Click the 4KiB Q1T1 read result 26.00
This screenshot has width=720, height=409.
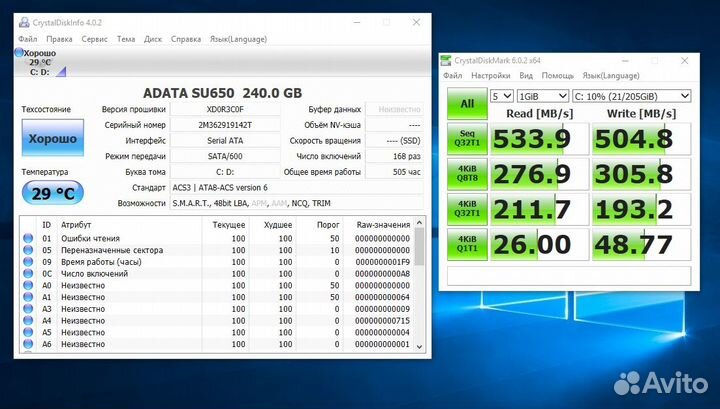tap(539, 245)
